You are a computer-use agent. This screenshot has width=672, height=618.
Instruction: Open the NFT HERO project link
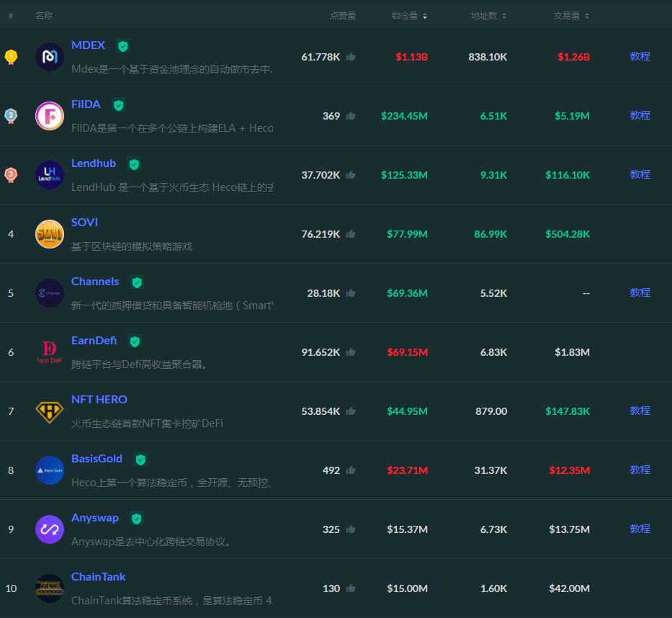99,400
